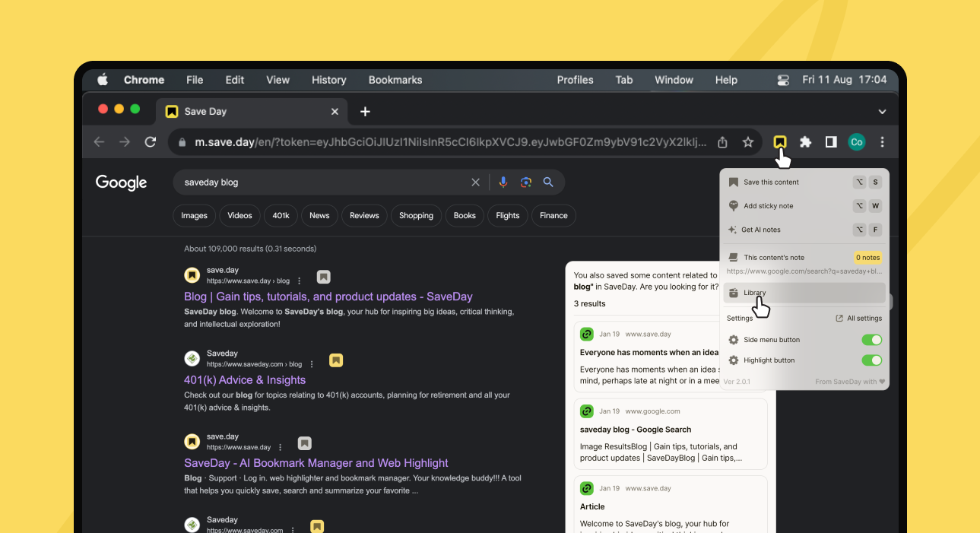Open the SaveDay extension icon in toolbar

[x=780, y=142]
